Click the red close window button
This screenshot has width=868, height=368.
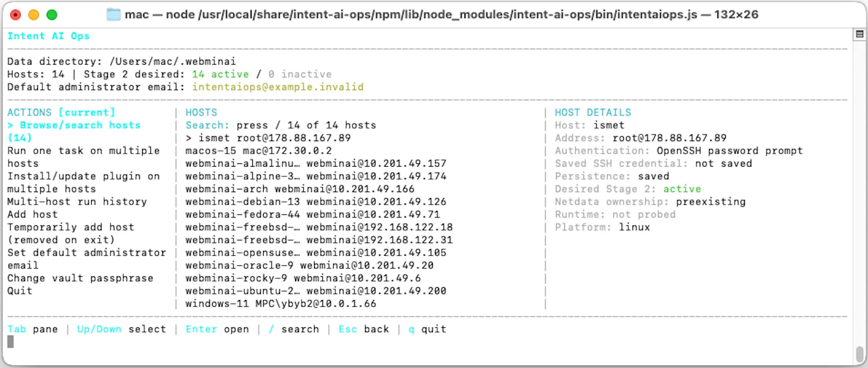(x=16, y=15)
